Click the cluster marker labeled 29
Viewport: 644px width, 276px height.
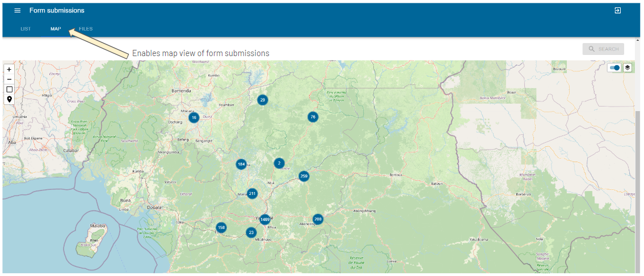coord(263,100)
